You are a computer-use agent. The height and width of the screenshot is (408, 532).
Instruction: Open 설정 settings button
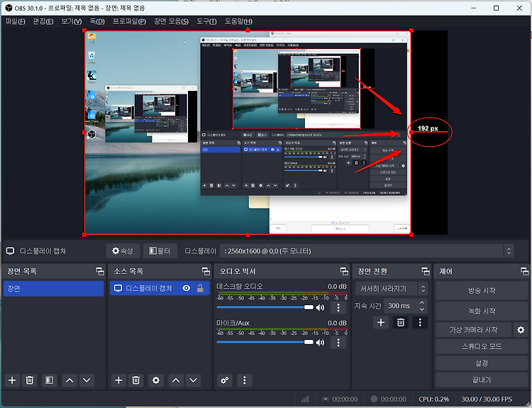482,363
